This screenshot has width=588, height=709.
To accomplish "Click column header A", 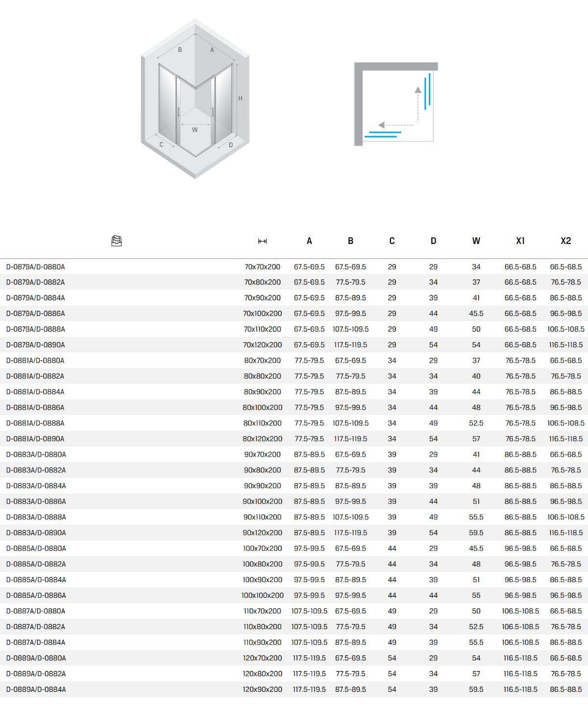I will click(309, 241).
